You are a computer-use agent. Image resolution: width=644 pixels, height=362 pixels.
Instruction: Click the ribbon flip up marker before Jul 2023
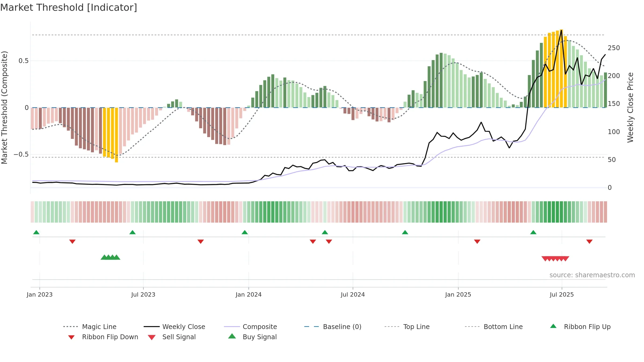pos(132,232)
